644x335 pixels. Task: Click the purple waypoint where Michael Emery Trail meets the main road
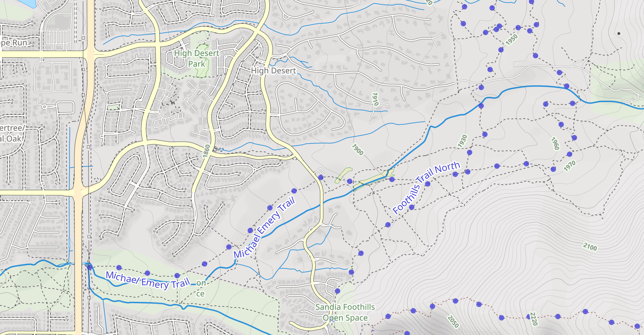tap(90, 267)
